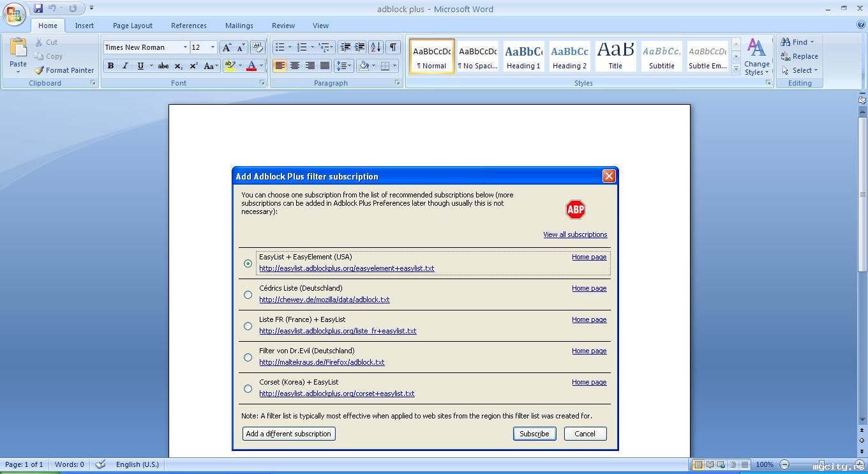Open the Change Case dropdown
This screenshot has height=474, width=868.
coord(211,66)
